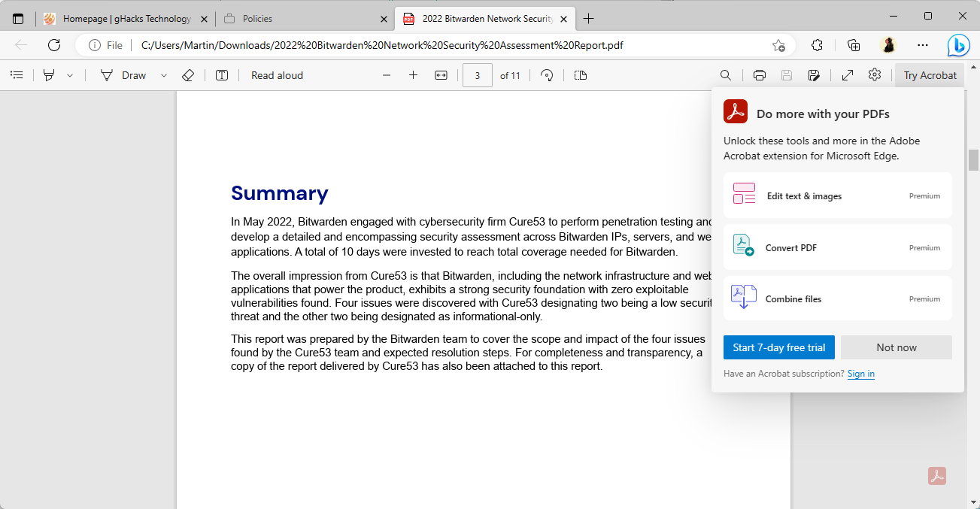The width and height of the screenshot is (980, 509).
Task: Open Edge Settings and more menu
Action: (x=923, y=45)
